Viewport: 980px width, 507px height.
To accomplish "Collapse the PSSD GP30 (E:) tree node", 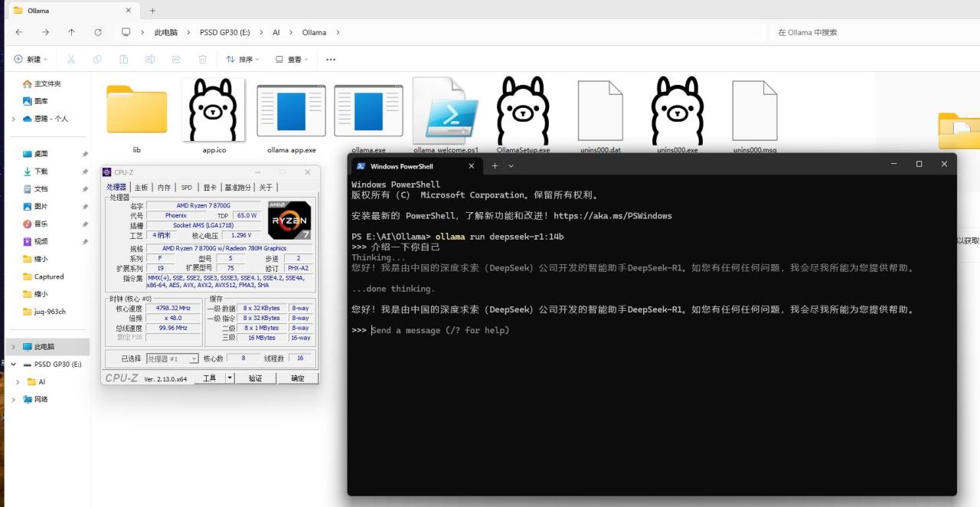I will pyautogui.click(x=14, y=365).
